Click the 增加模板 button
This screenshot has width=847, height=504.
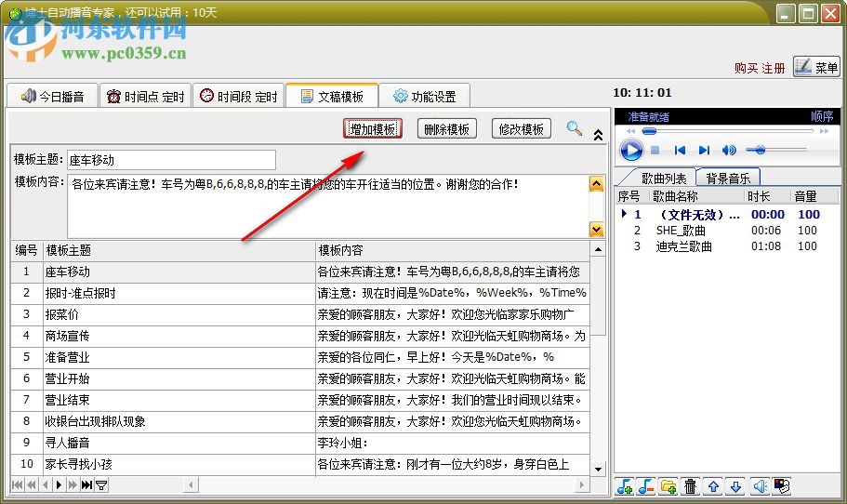click(373, 128)
